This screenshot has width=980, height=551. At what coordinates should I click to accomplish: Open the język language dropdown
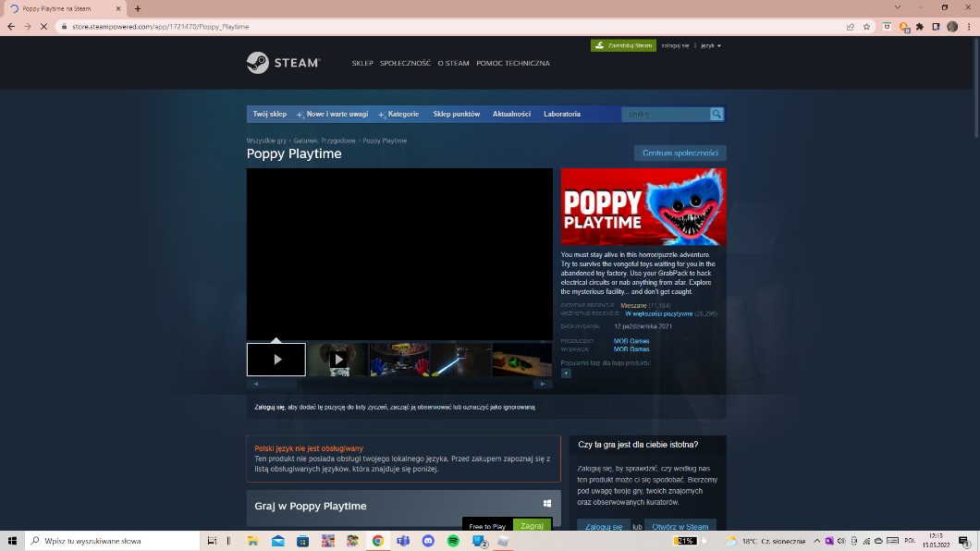coord(710,45)
